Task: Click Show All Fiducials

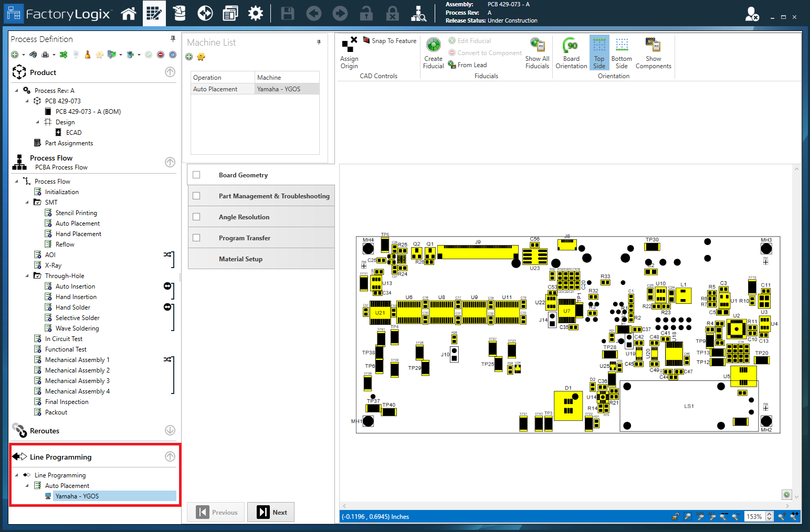Action: 537,52
